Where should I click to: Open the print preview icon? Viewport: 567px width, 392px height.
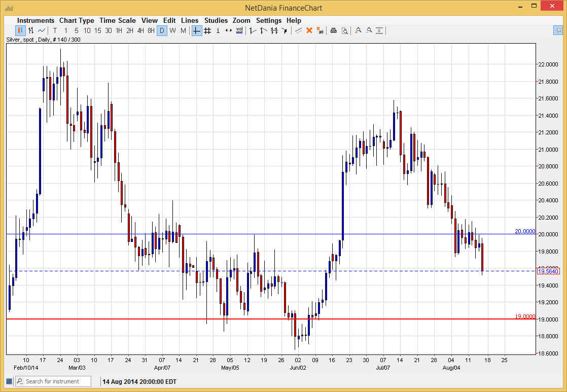(x=345, y=30)
